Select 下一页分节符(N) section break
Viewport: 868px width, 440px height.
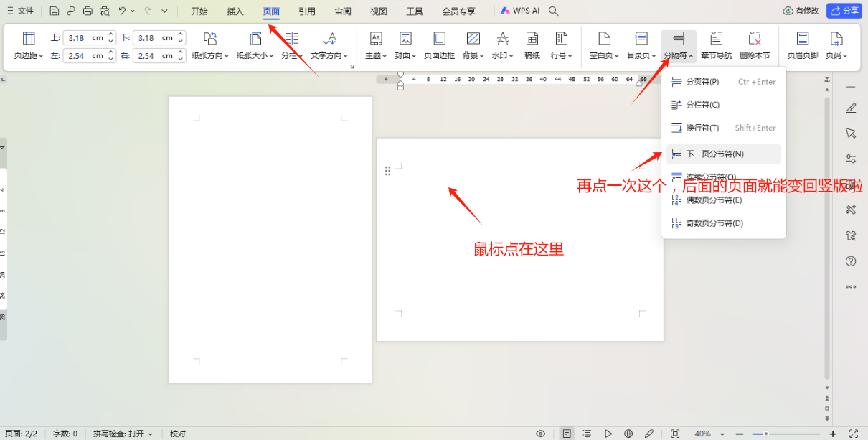(x=723, y=154)
